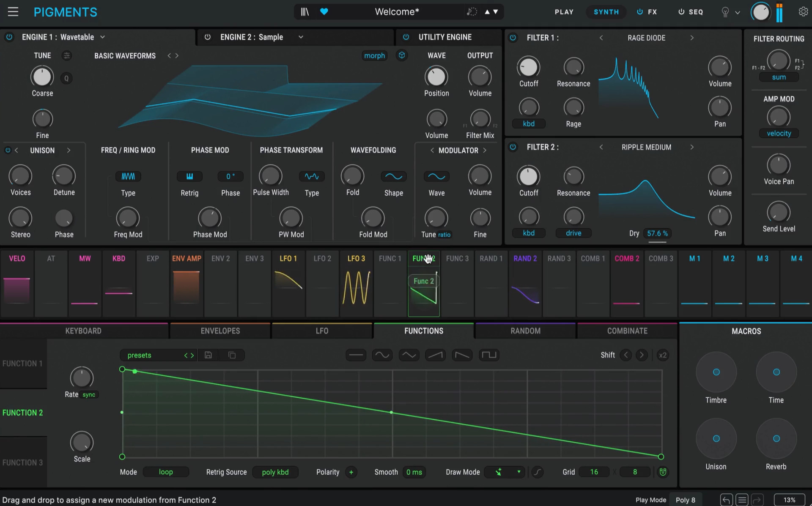Select the ramp up function shape

[x=435, y=355]
